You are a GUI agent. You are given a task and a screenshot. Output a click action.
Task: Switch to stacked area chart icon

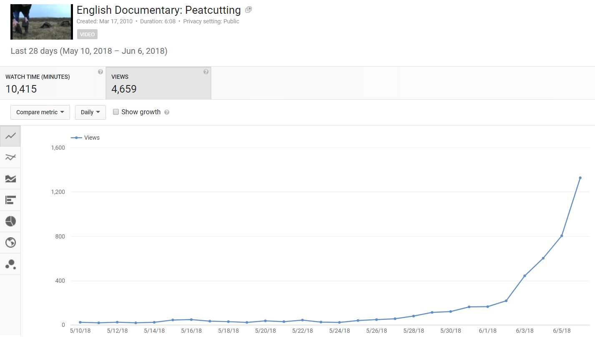tap(10, 179)
